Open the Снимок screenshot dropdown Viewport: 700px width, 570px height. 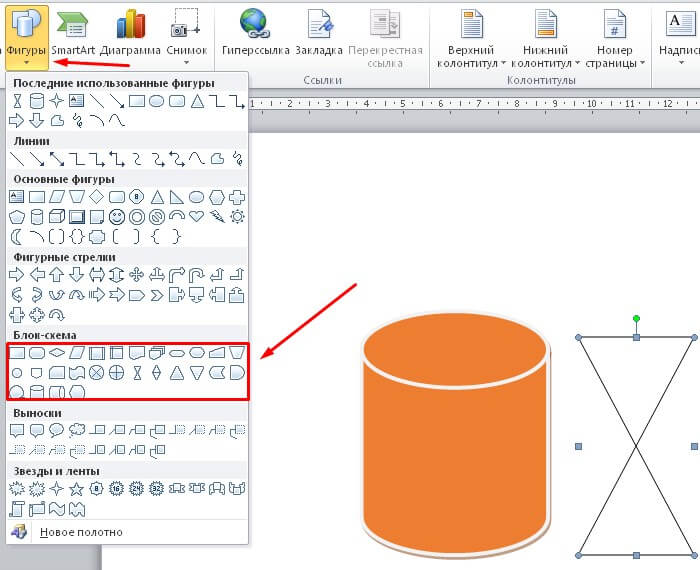point(187,37)
